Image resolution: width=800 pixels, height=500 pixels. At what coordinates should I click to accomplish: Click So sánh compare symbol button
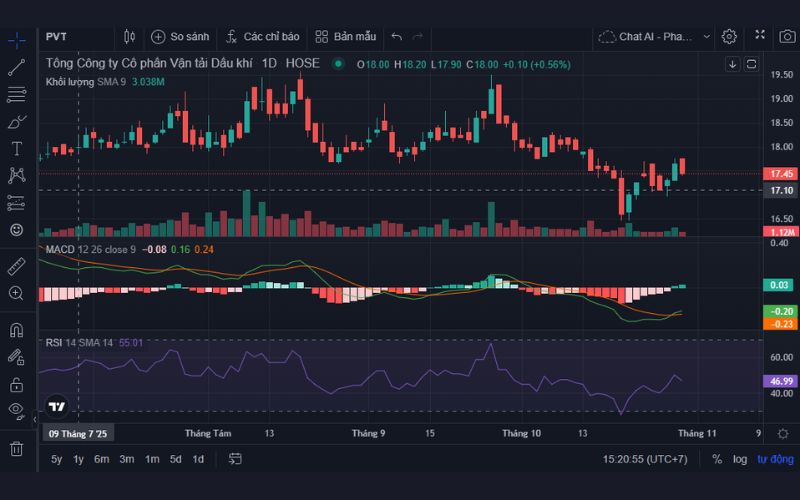[x=181, y=36]
